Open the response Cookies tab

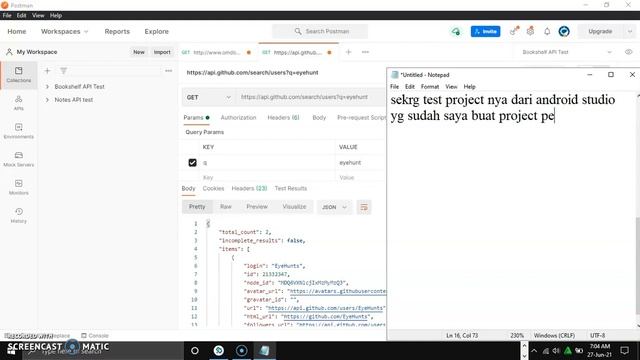[213, 189]
